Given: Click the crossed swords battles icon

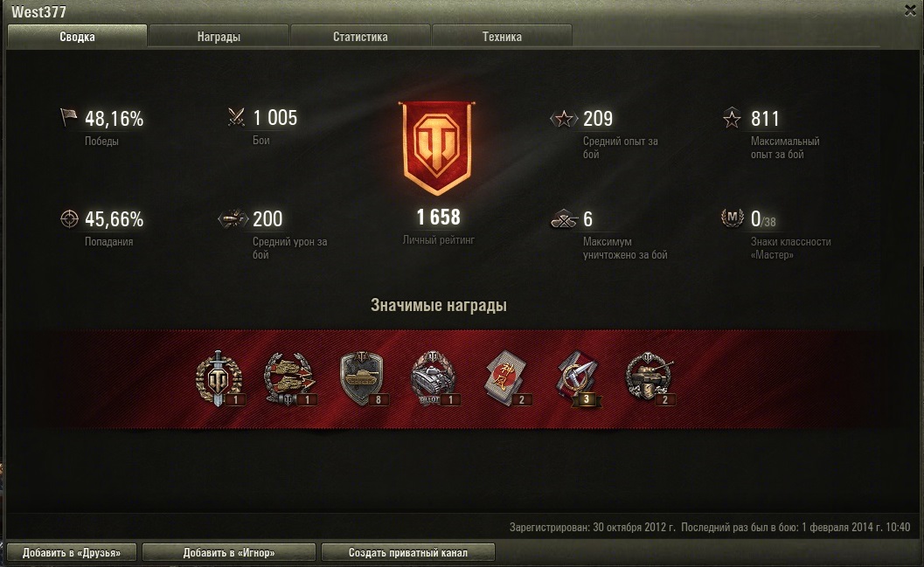Looking at the screenshot, I should [x=236, y=116].
